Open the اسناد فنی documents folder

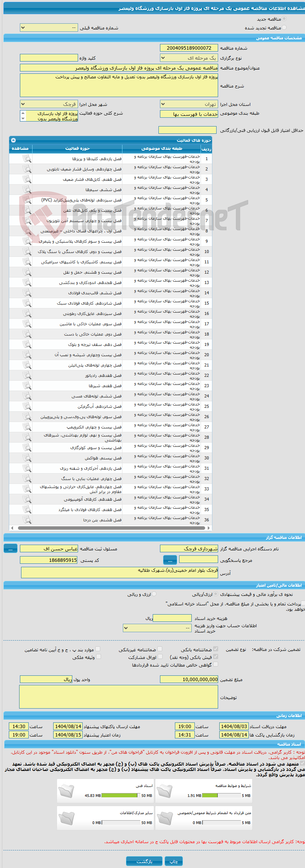(x=67, y=791)
